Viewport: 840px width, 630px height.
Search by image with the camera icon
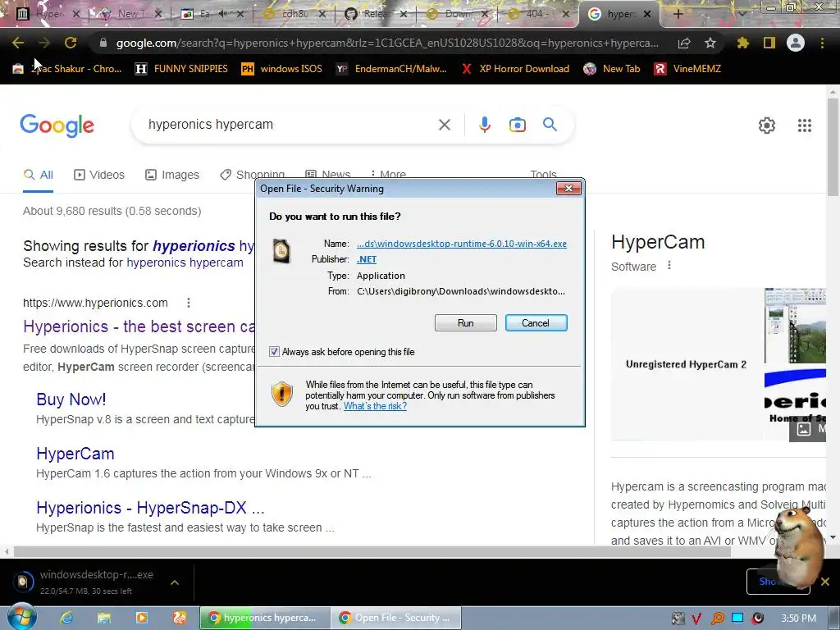(517, 125)
